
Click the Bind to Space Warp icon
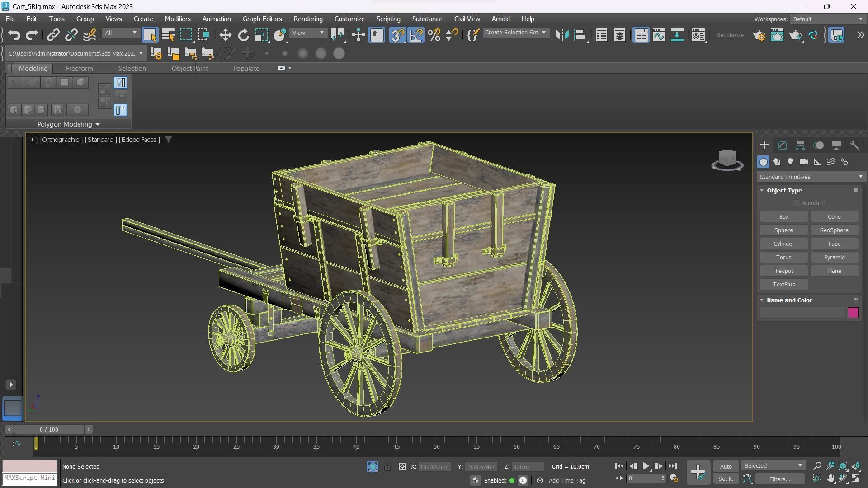point(90,35)
